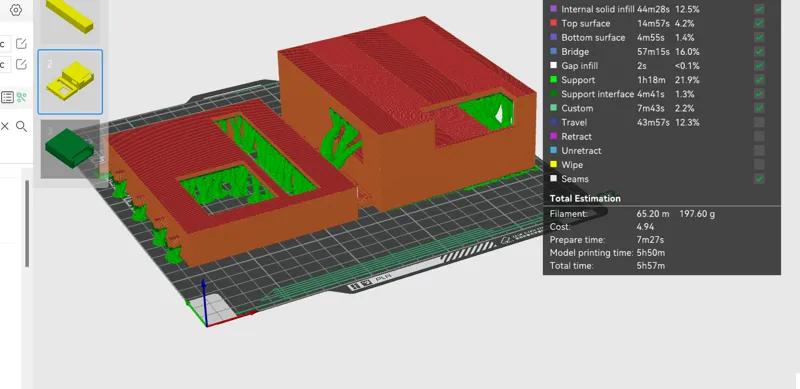Click the bright green Support color swatch

554,80
